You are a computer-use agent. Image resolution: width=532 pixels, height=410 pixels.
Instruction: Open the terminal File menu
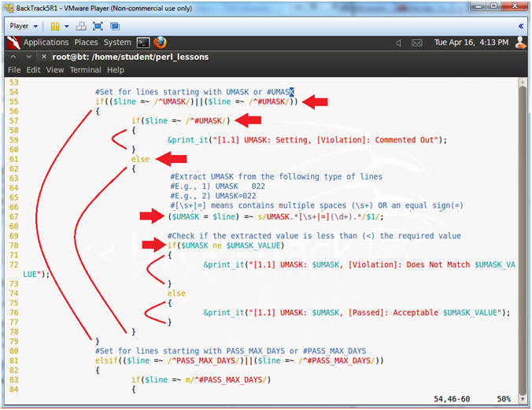[14, 70]
